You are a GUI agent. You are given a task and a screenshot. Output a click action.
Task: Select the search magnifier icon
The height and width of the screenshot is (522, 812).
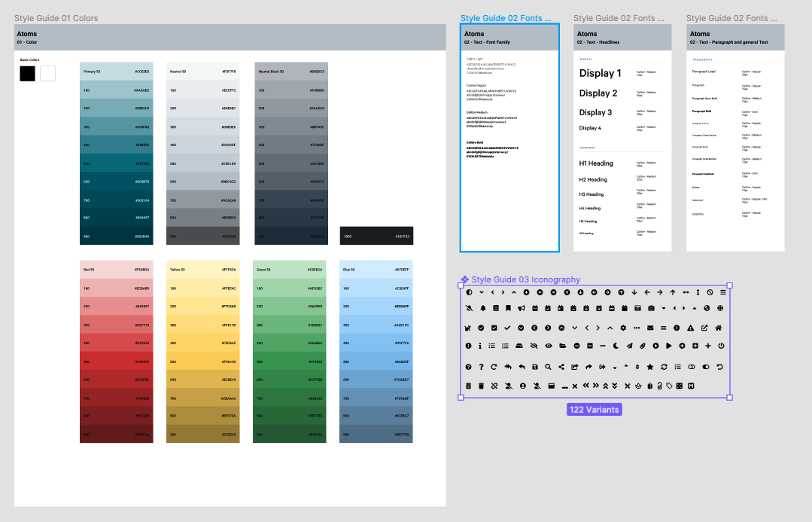coord(548,365)
